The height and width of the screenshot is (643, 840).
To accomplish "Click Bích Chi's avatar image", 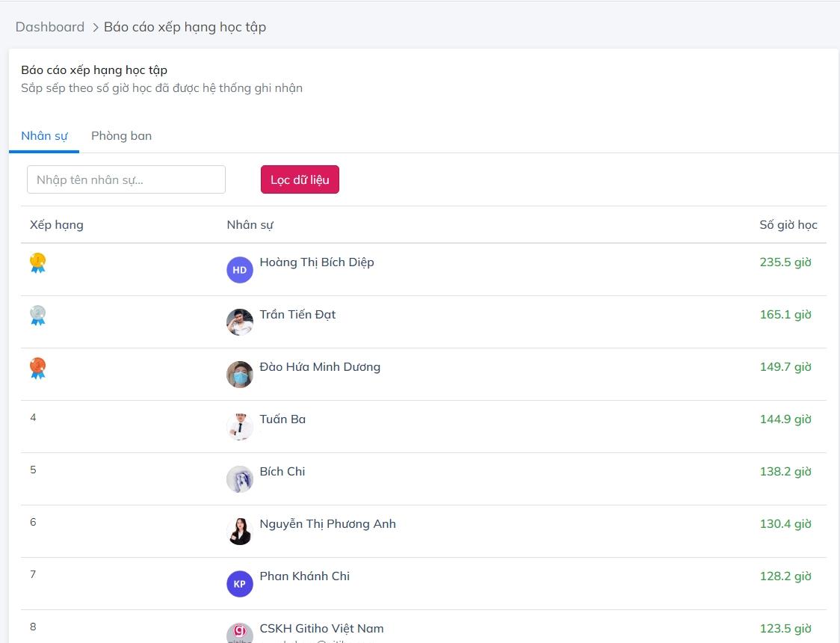I will pyautogui.click(x=240, y=479).
